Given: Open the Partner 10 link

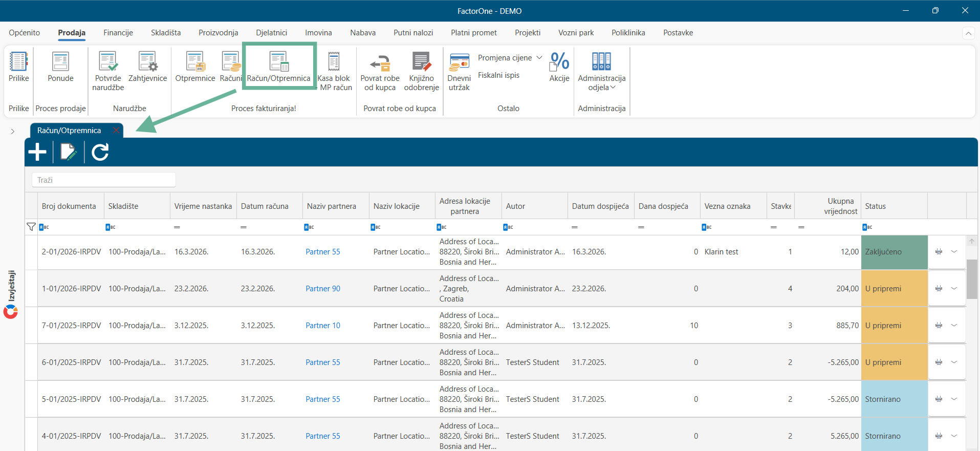Looking at the screenshot, I should click(323, 326).
